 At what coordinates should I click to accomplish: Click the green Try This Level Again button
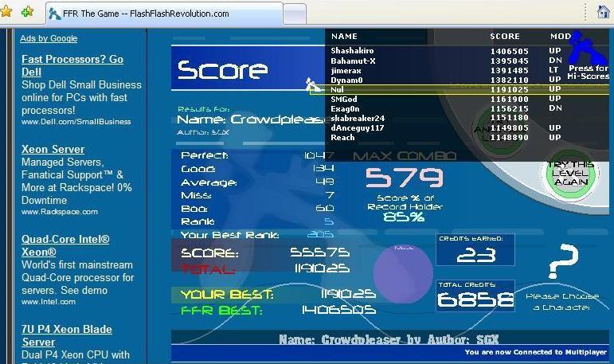tap(571, 173)
